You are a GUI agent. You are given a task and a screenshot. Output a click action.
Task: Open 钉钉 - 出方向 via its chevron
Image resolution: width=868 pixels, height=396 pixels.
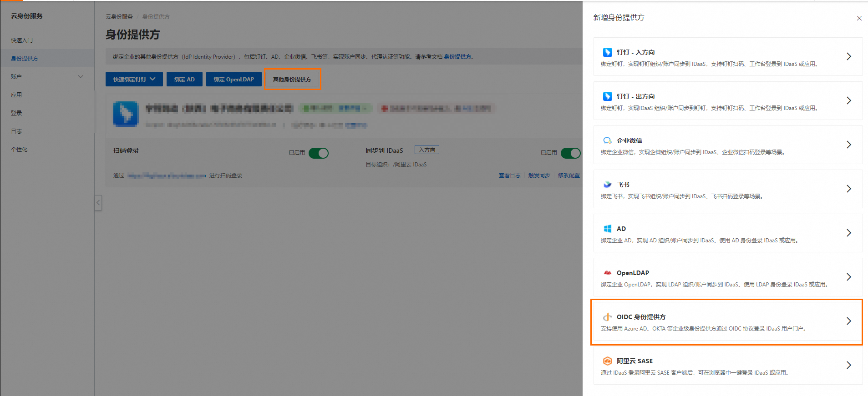(848, 100)
